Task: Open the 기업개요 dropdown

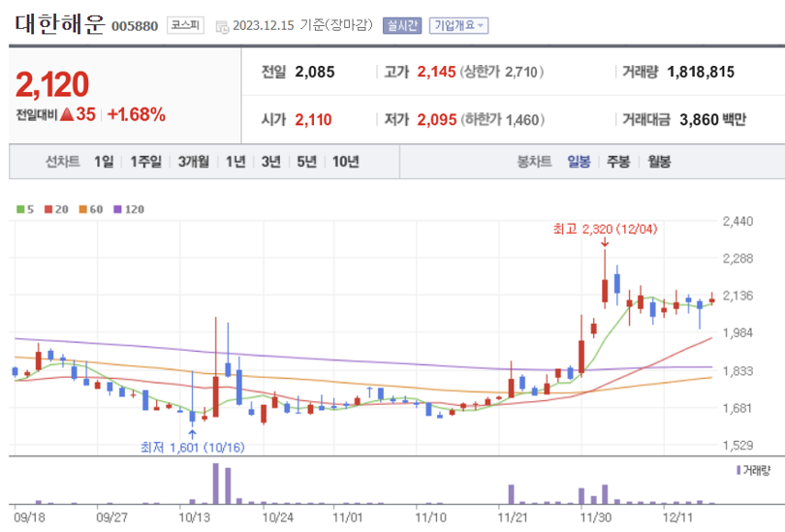Action: click(x=458, y=25)
